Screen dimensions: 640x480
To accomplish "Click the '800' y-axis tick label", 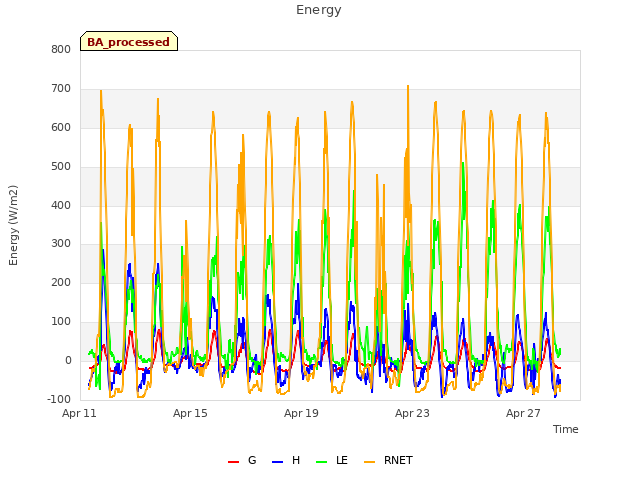I will coord(61,49).
